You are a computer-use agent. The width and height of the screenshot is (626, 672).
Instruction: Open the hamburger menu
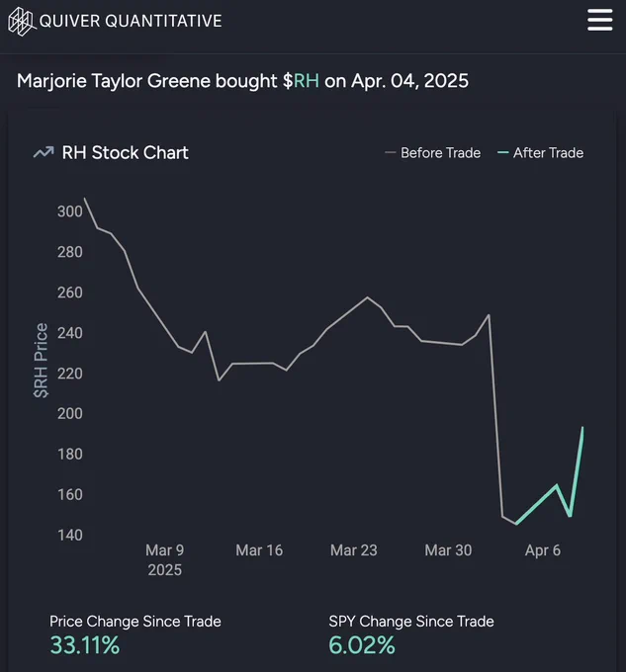click(x=600, y=20)
